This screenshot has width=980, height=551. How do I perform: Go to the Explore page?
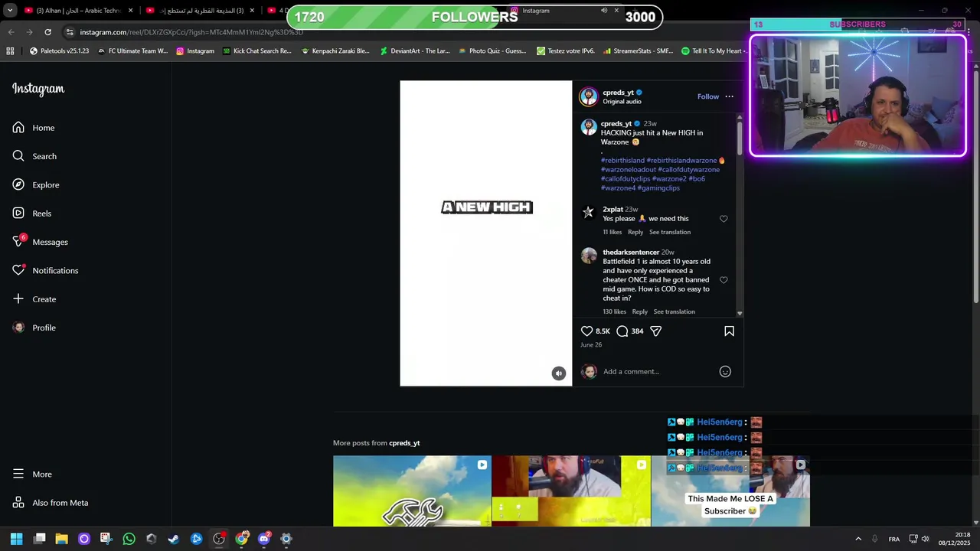36,184
